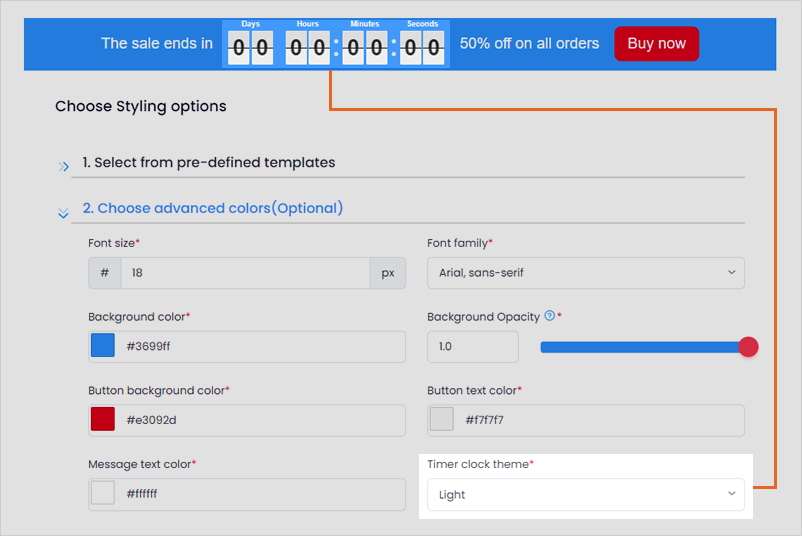The height and width of the screenshot is (536, 802).
Task: Click the hash icon in Font size
Action: click(105, 273)
